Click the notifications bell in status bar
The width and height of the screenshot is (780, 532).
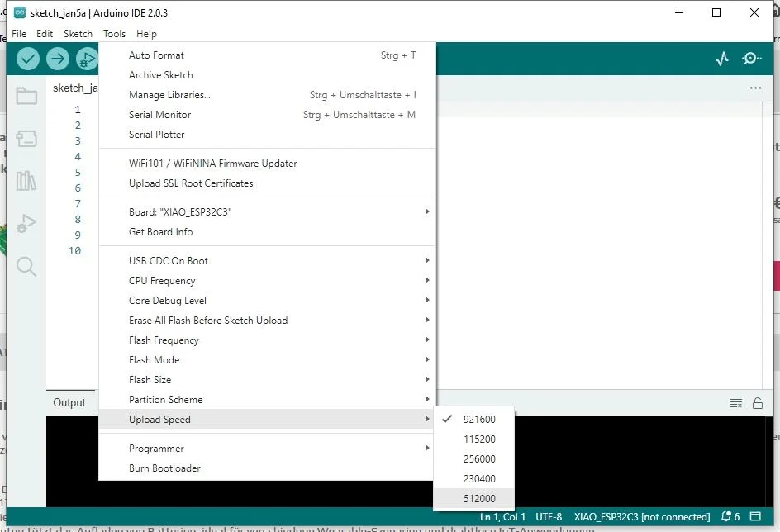tap(730, 516)
